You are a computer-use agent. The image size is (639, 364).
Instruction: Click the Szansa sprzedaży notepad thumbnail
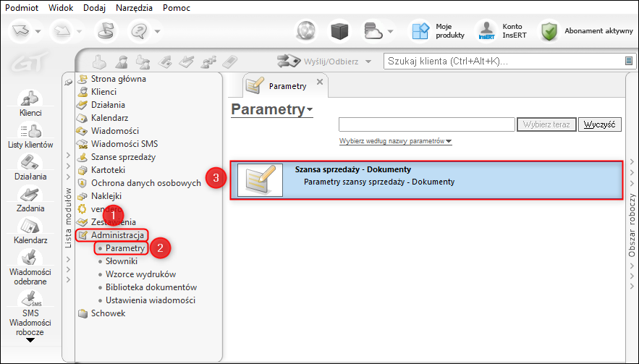[260, 179]
